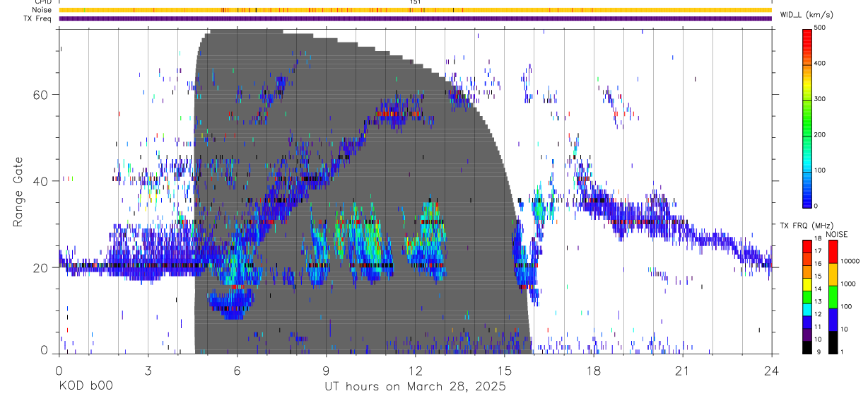The height and width of the screenshot is (401, 868).
Task: Click the black block in the NOISE legend
Action: coord(833,341)
